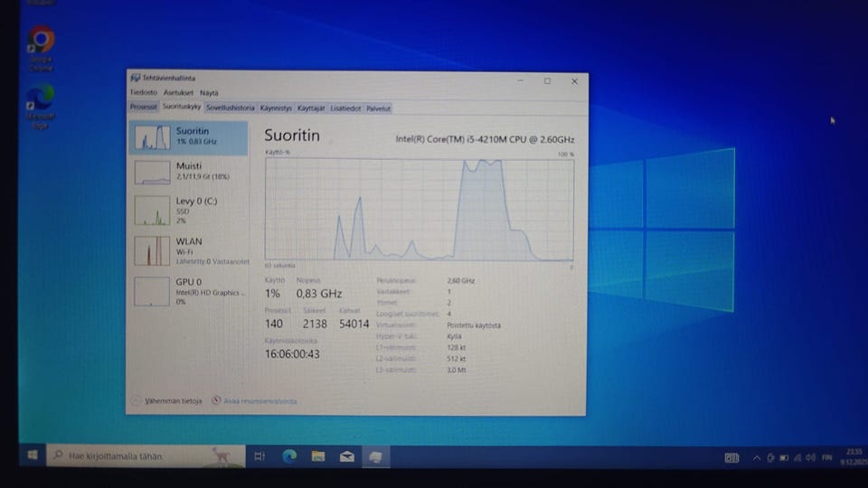868x488 pixels.
Task: Switch to the Prosessit tab
Action: pyautogui.click(x=144, y=107)
